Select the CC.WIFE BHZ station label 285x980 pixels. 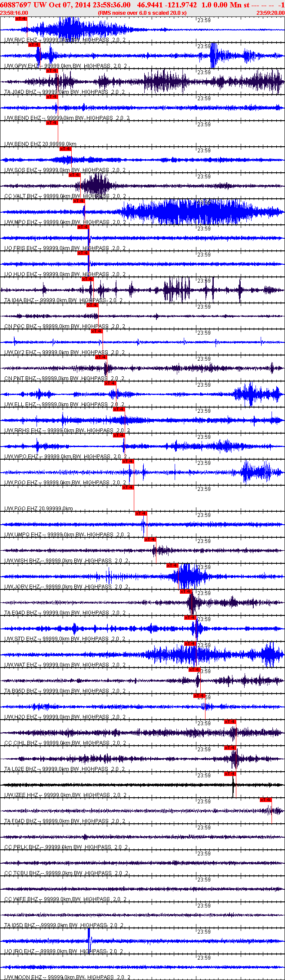[x=66, y=899]
